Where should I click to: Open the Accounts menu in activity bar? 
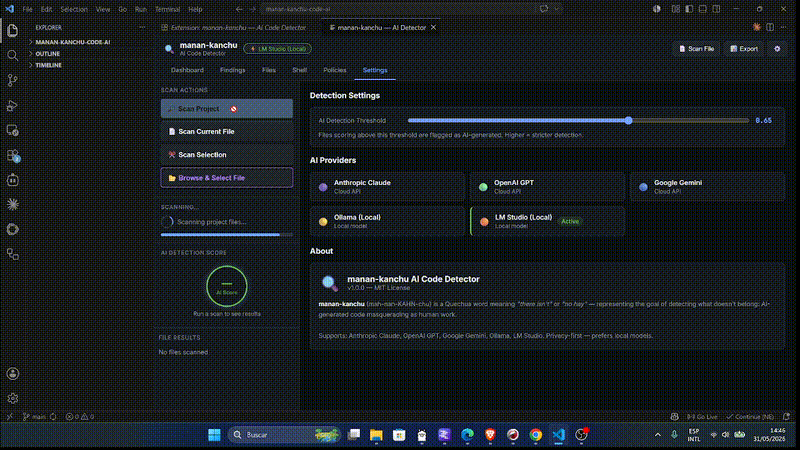click(x=13, y=373)
